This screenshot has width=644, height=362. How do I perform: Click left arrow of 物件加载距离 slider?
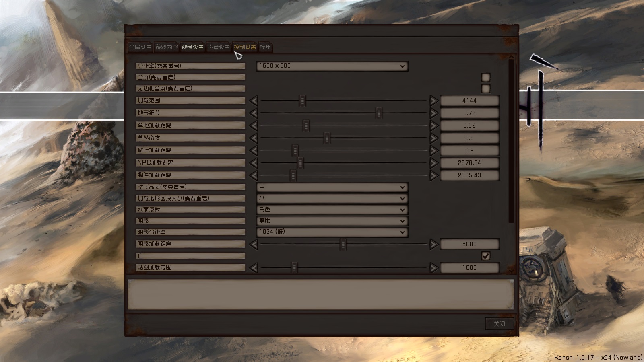(x=254, y=175)
